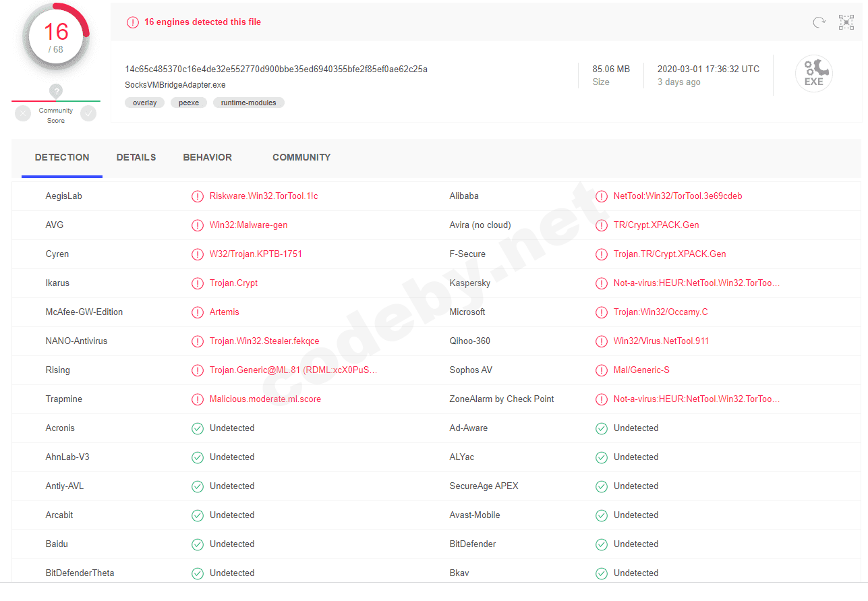The image size is (868, 601).
Task: Click the Trojan.TR/Crypt.XPACK.Gen result
Action: coord(670,254)
